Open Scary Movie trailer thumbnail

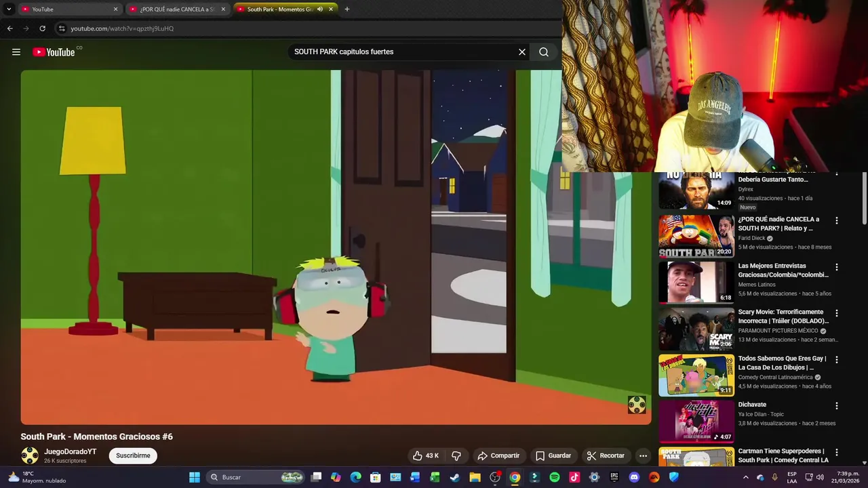[696, 329]
